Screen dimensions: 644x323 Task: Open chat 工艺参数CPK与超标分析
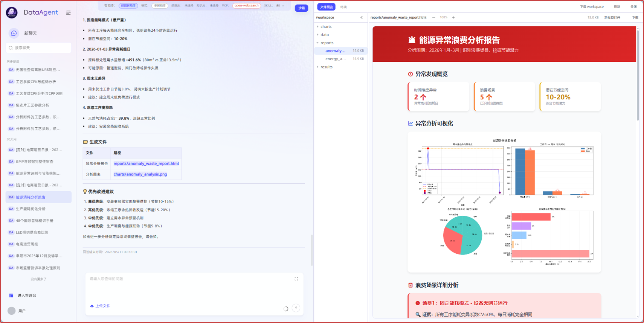[36, 82]
